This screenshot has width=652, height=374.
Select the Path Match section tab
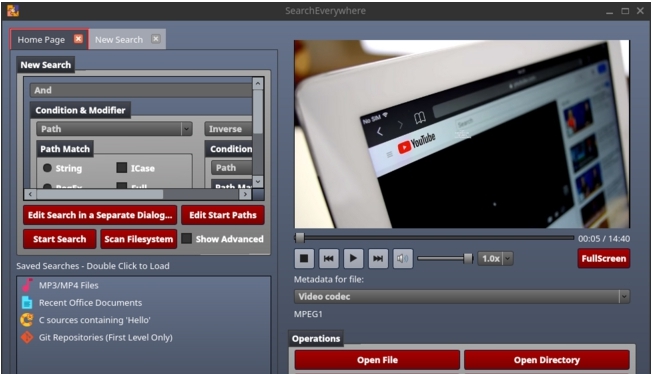pyautogui.click(x=65, y=149)
